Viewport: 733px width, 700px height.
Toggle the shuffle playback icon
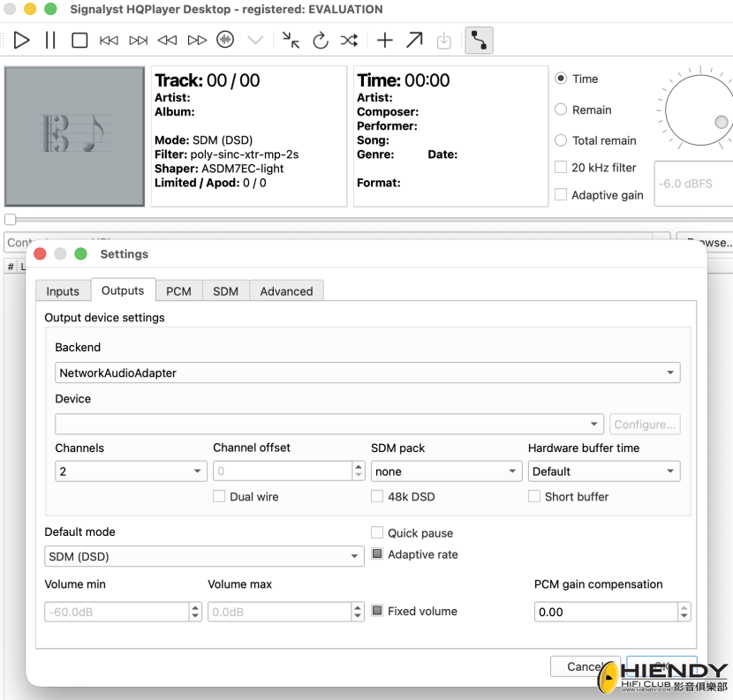point(349,41)
